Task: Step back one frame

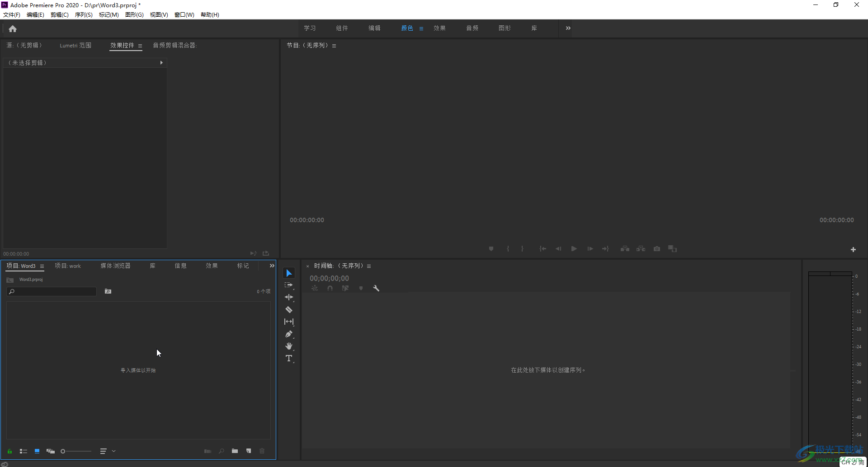Action: (558, 249)
